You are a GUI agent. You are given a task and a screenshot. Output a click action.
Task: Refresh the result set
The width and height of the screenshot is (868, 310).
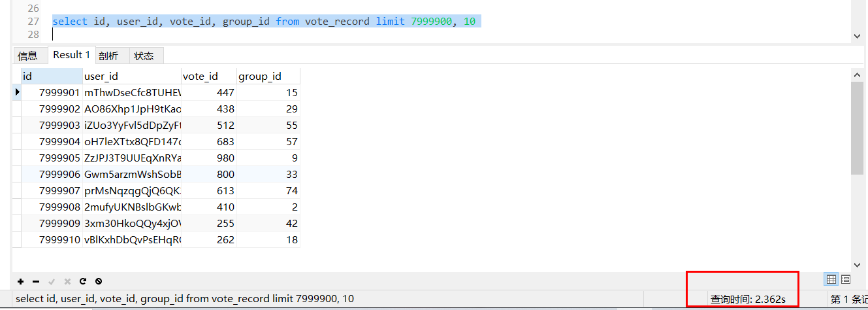tap(83, 281)
